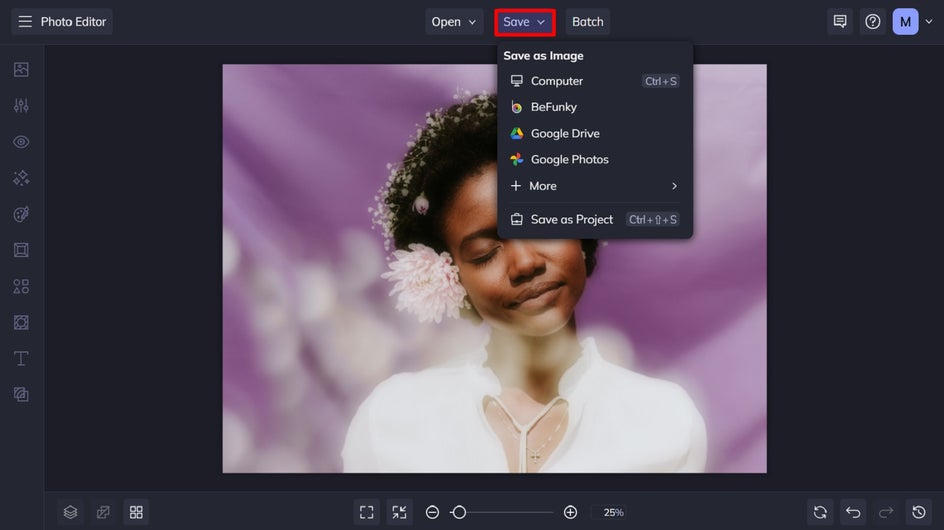Viewport: 944px width, 530px height.
Task: Click the M user avatar
Action: tap(905, 22)
